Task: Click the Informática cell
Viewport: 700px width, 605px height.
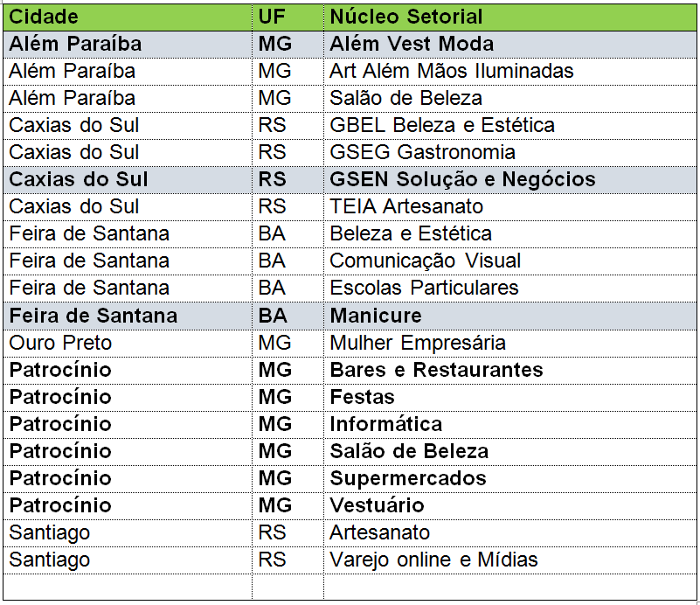Action: click(x=510, y=425)
